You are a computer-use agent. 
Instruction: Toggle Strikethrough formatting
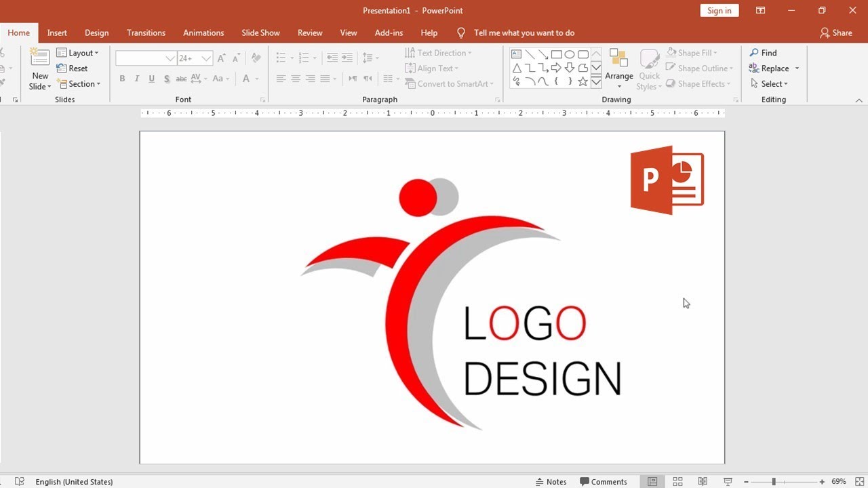tap(181, 79)
